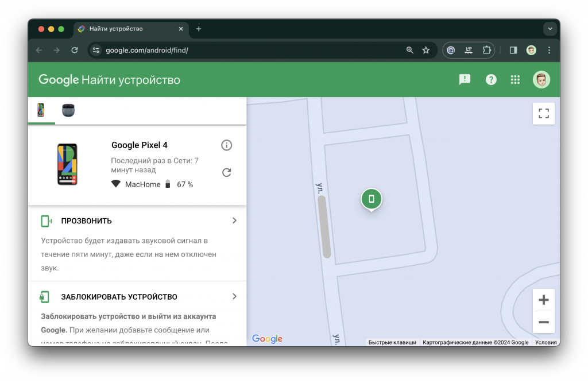Open the Chrome extensions puzzle icon
Image resolution: width=588 pixels, height=383 pixels.
(x=485, y=50)
